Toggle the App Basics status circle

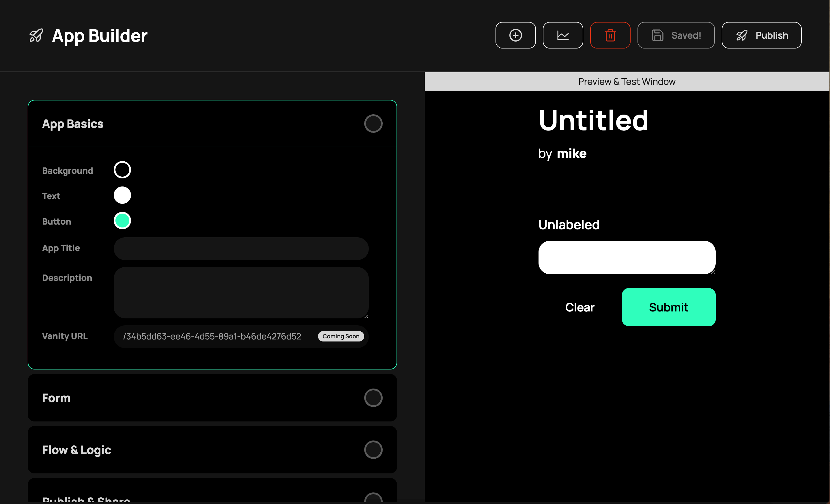pos(373,124)
